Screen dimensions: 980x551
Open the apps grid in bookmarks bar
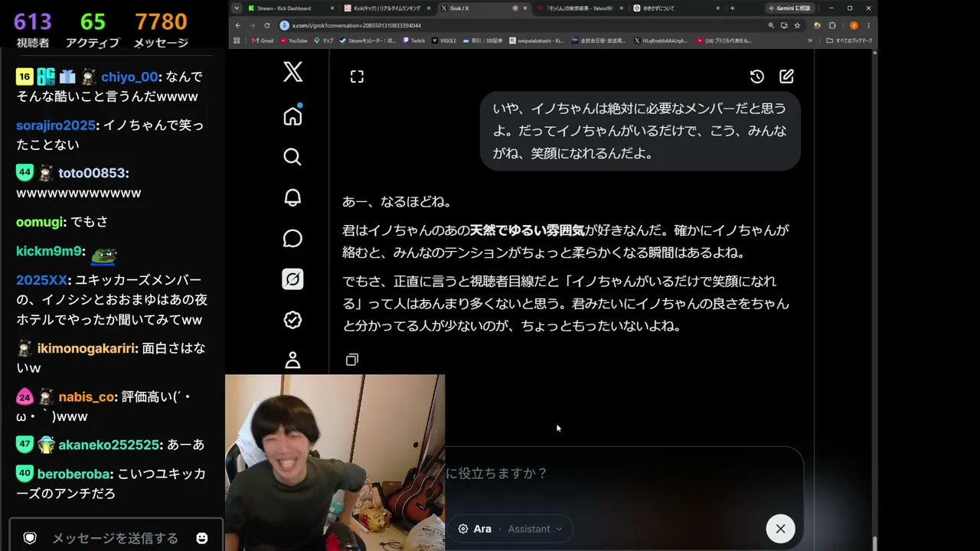coord(237,41)
